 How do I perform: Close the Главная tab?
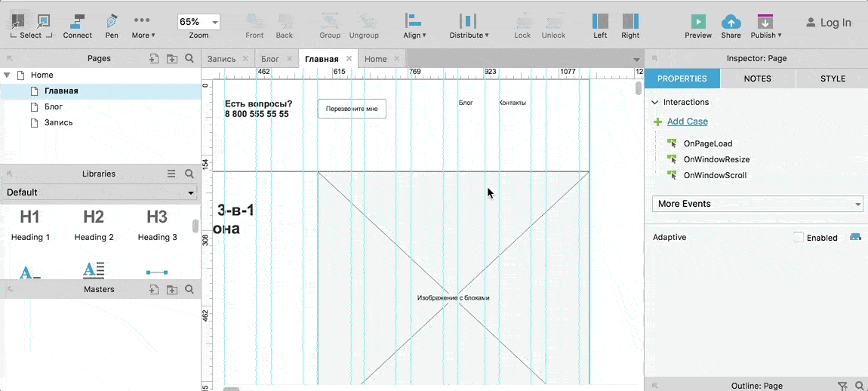point(349,58)
